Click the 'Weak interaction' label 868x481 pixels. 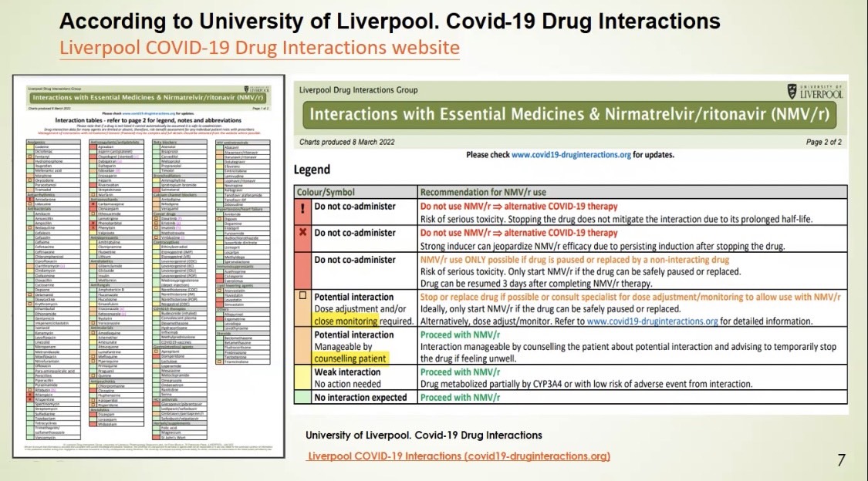coord(347,372)
